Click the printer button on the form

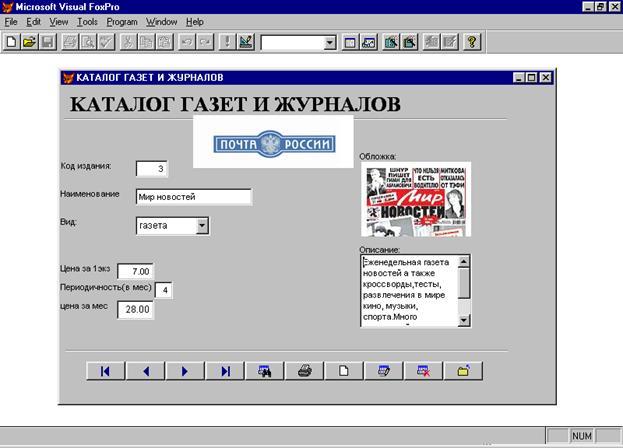(x=305, y=371)
